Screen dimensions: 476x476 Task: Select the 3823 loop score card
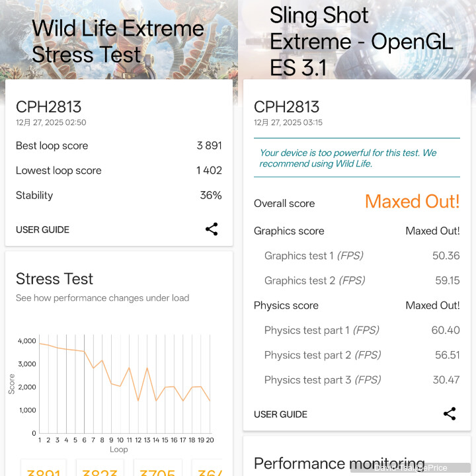click(100, 468)
